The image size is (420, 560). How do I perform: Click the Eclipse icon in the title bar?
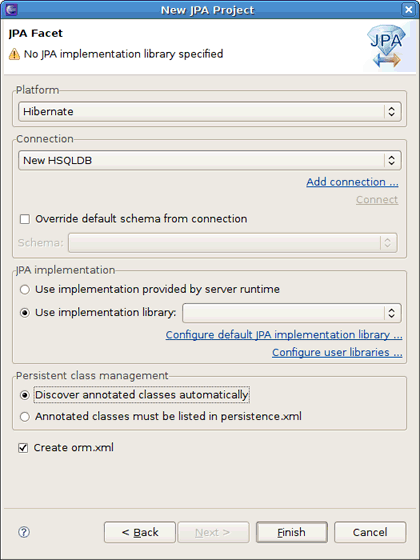(11, 9)
